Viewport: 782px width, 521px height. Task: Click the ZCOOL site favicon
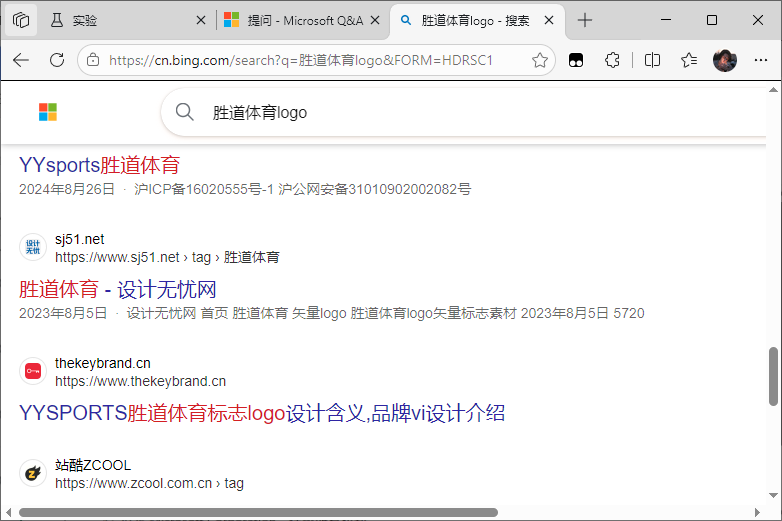coord(33,473)
